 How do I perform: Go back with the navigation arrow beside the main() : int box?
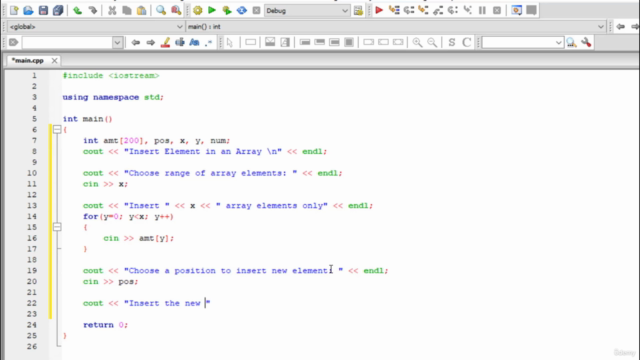point(620,27)
